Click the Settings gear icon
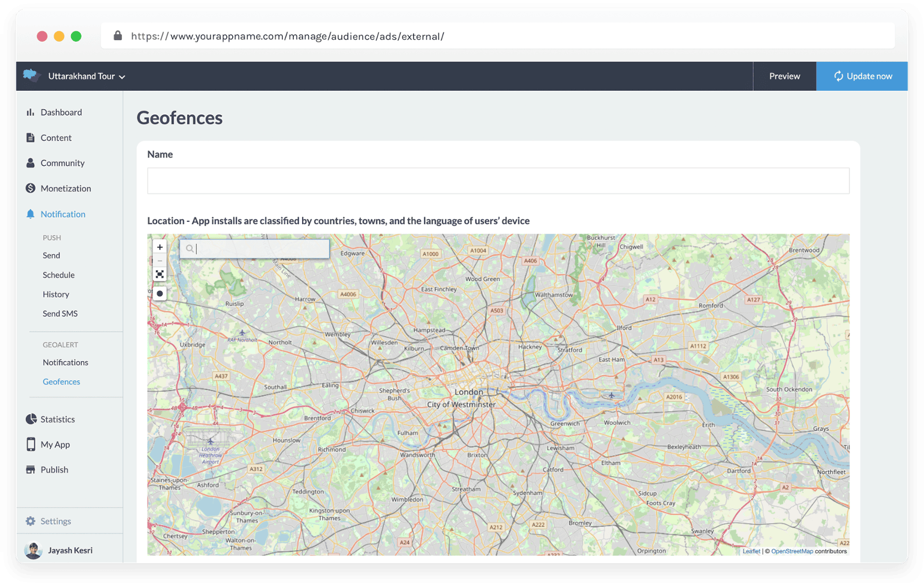This screenshot has height=586, width=924. (31, 521)
